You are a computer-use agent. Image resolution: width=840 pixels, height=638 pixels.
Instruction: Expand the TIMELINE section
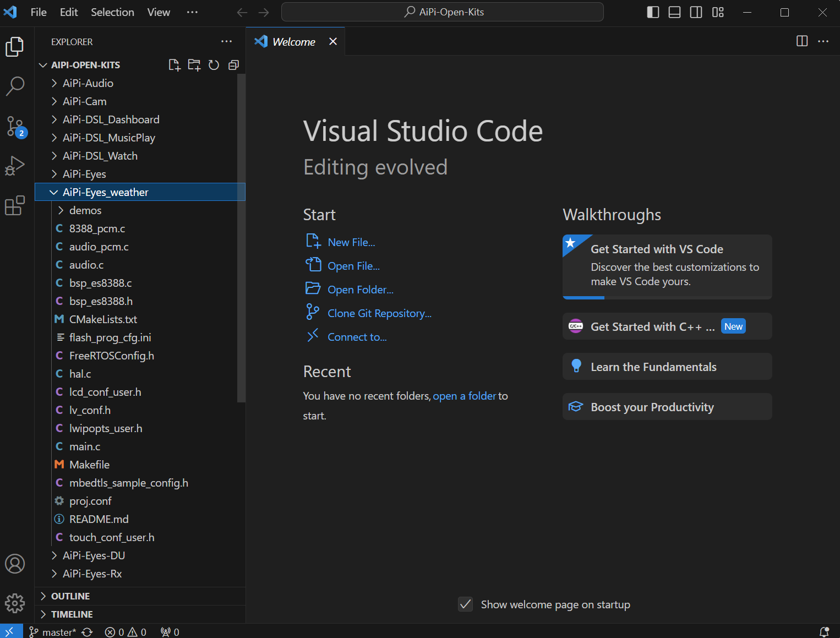coord(140,614)
